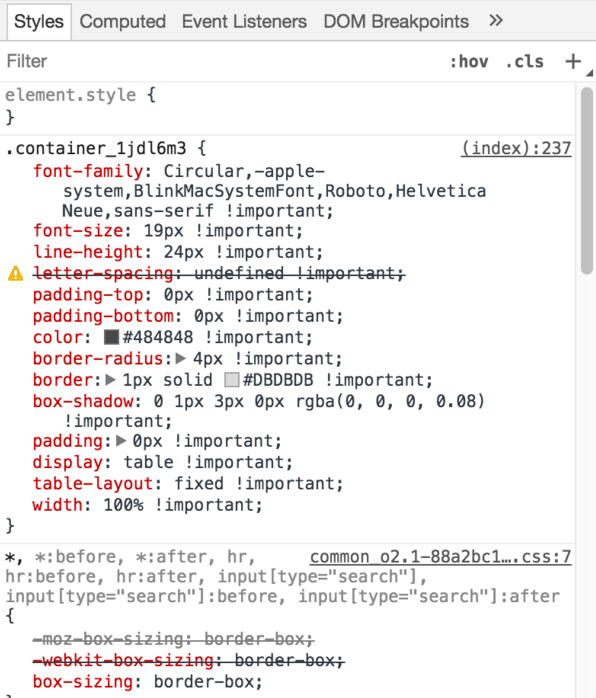This screenshot has width=596, height=698.
Task: Click the Filter styles input field
Action: [223, 61]
